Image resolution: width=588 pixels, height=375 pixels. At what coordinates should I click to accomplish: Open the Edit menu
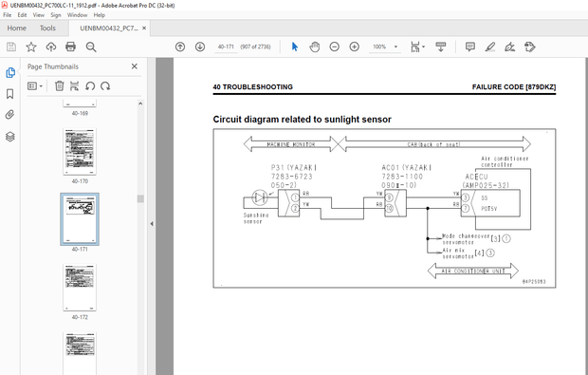click(x=22, y=15)
